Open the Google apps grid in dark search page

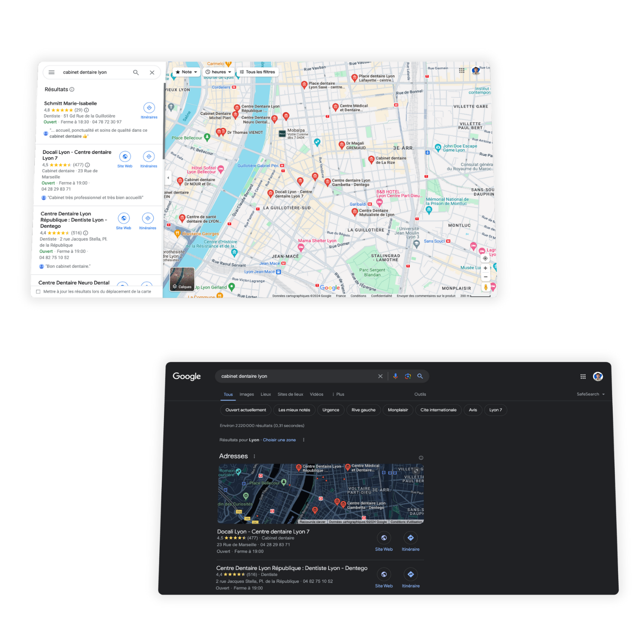[583, 377]
